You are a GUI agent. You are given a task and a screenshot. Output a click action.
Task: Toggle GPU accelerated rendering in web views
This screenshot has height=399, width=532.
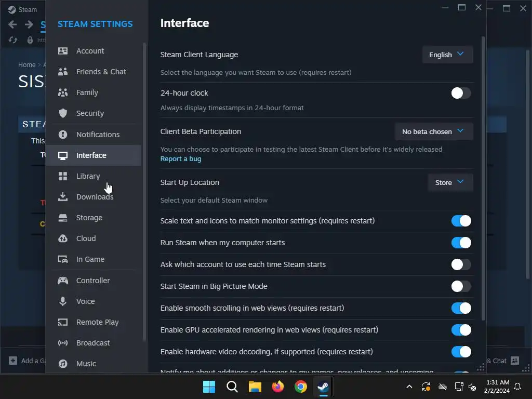(x=461, y=330)
